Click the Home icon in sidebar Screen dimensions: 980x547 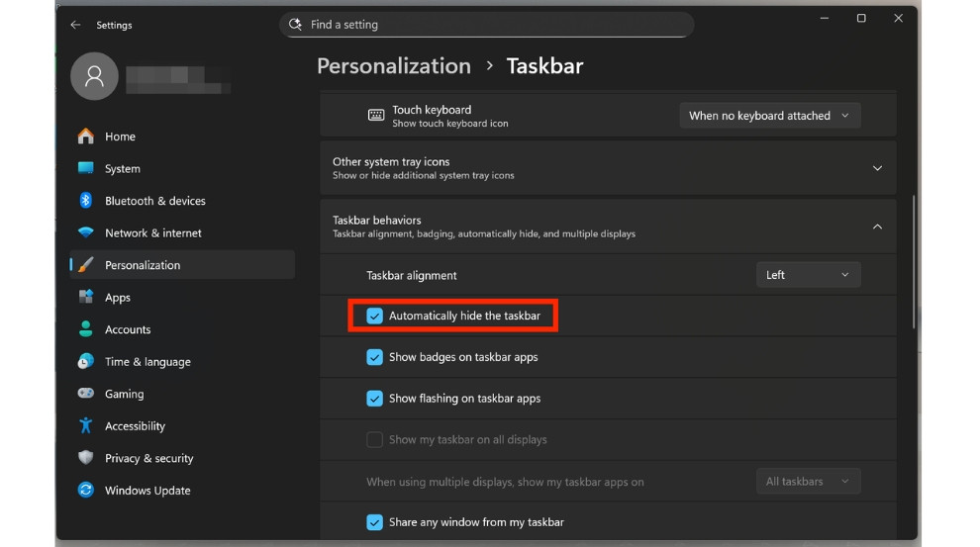86,137
